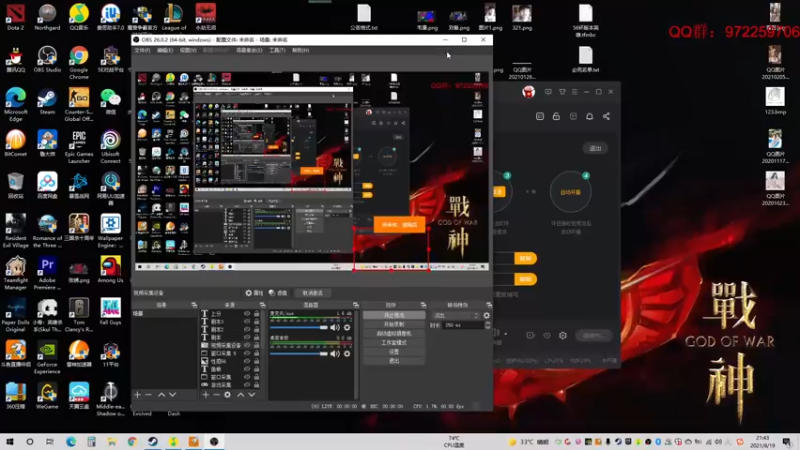Select the 窗口采集 5 source row

[x=230, y=353]
